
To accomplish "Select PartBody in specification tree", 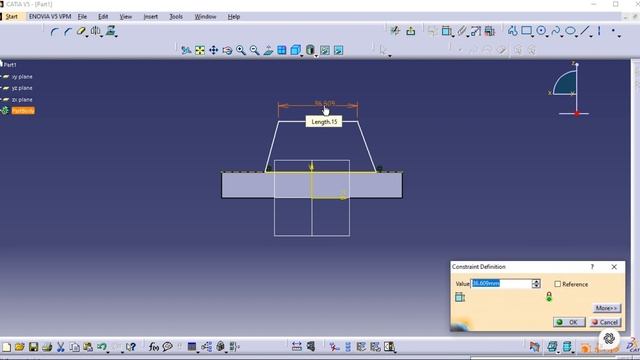I will pos(23,111).
